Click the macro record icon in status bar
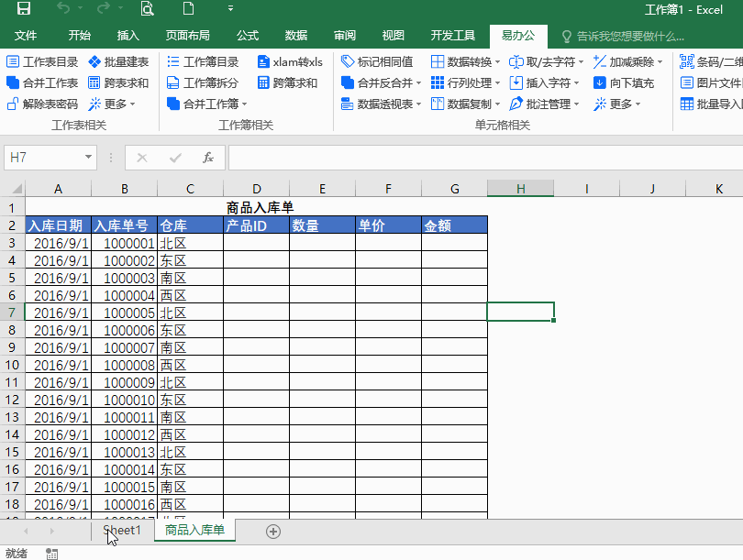This screenshot has height=560, width=743. click(x=51, y=553)
